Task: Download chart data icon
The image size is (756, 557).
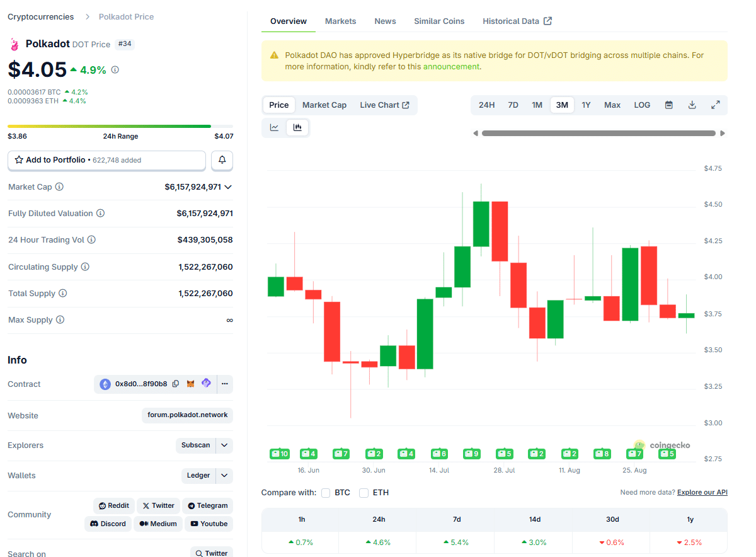Action: 692,105
